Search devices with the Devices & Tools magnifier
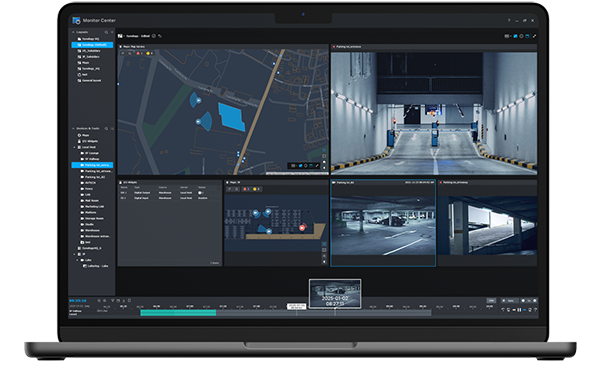 tap(106, 129)
